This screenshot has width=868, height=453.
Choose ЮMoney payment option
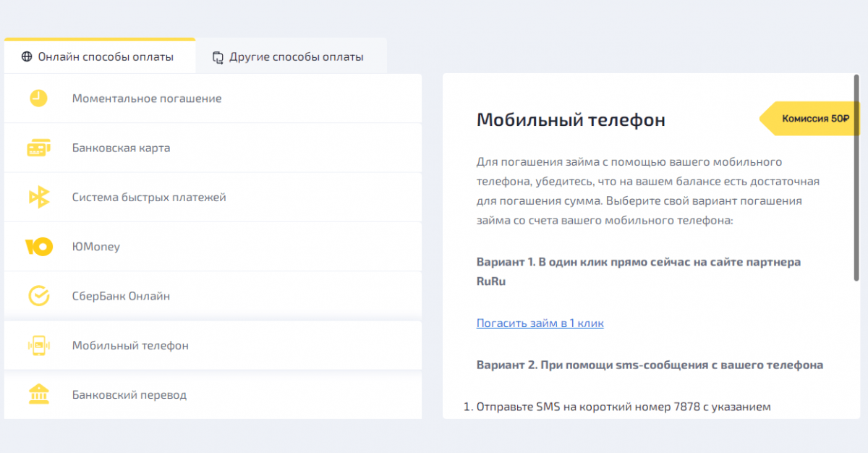213,247
